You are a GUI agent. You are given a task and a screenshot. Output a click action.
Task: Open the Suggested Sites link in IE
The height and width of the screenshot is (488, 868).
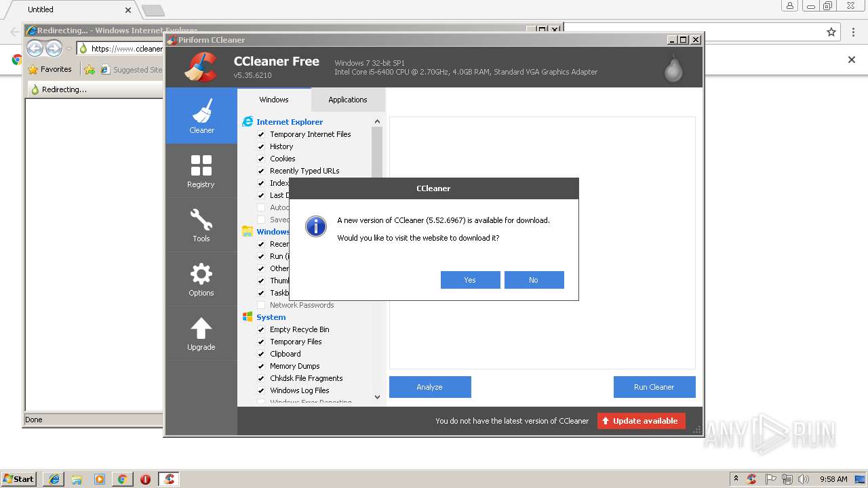(131, 69)
